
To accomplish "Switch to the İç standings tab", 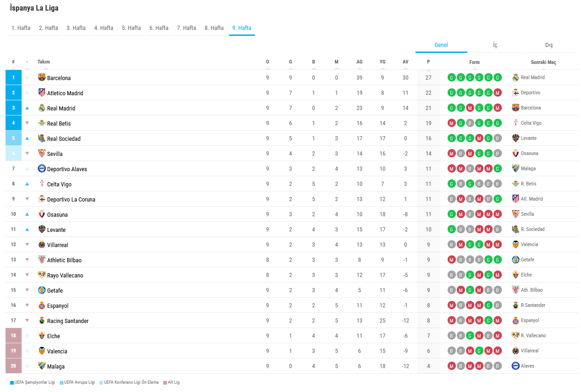I will (x=495, y=45).
